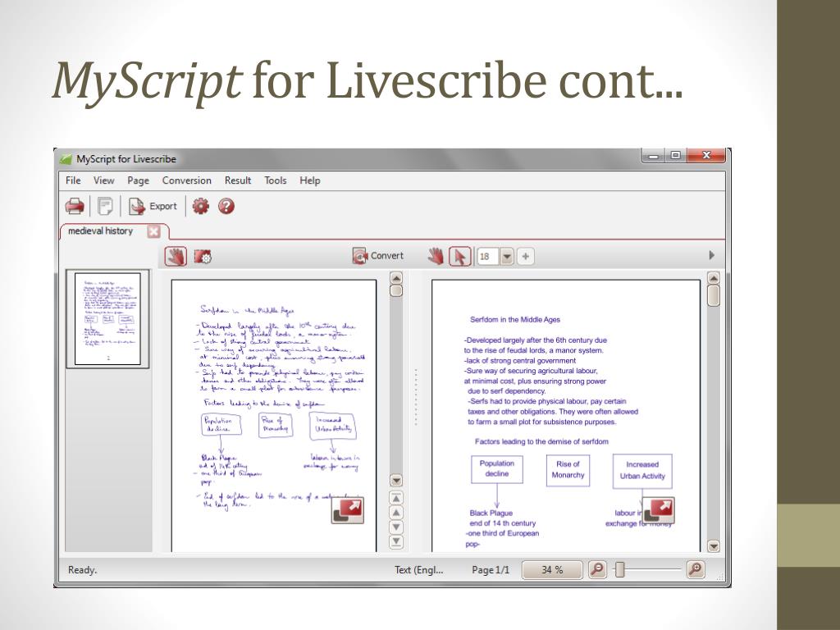Viewport: 840px width, 630px height.
Task: Click the converted Black Plague text
Action: click(491, 514)
